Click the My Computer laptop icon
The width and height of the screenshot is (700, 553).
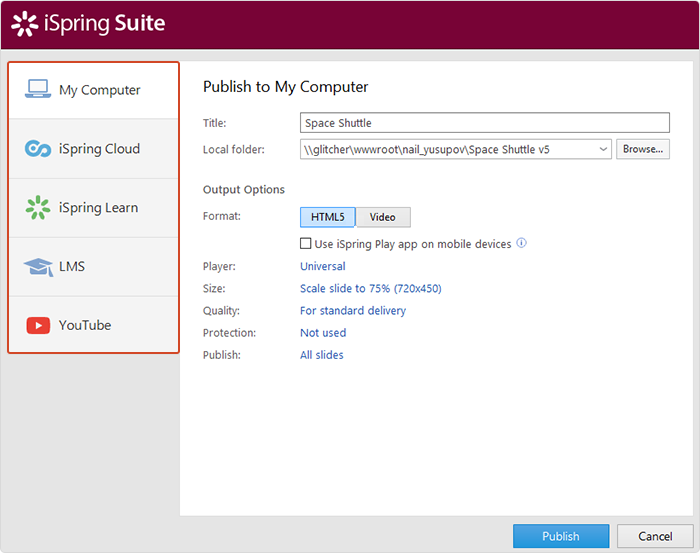point(38,89)
